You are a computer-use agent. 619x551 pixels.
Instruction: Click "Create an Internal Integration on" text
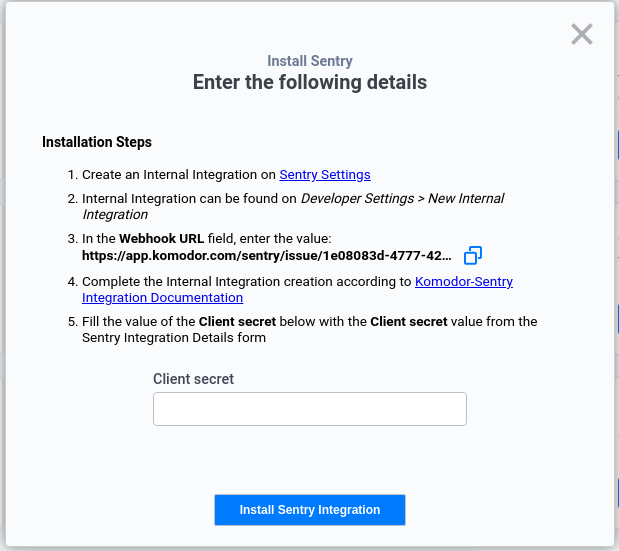(178, 174)
